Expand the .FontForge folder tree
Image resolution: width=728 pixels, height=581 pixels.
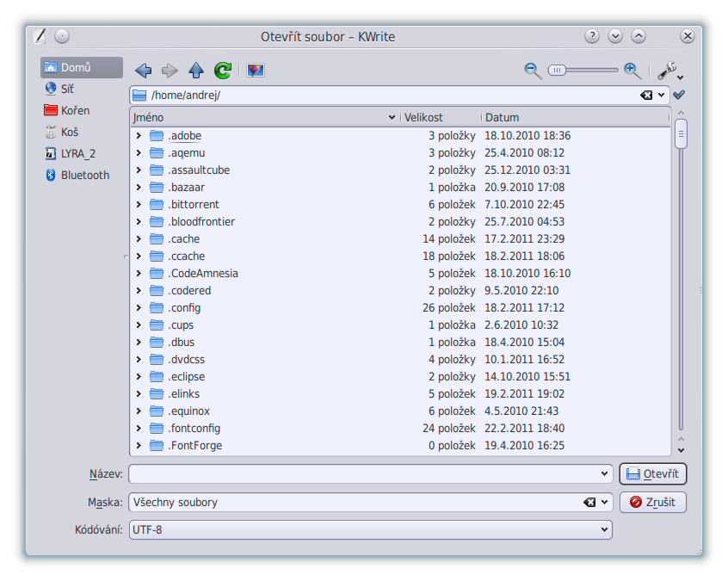139,445
